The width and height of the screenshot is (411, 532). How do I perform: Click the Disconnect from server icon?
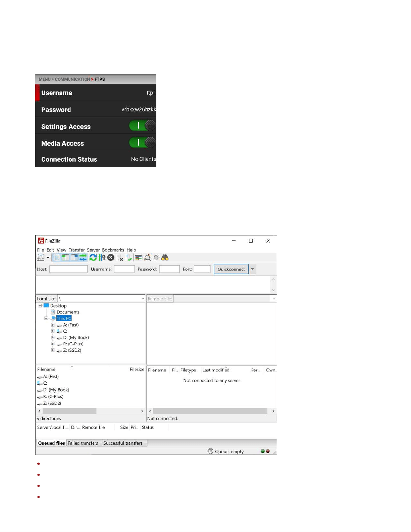tap(120, 257)
